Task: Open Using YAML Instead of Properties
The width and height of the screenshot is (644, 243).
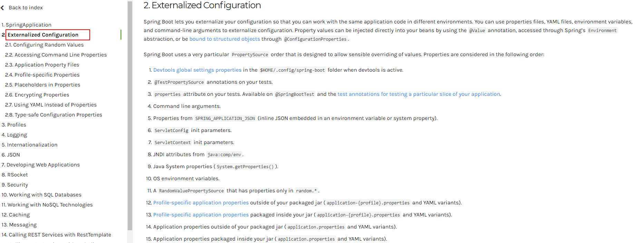Action: 51,105
